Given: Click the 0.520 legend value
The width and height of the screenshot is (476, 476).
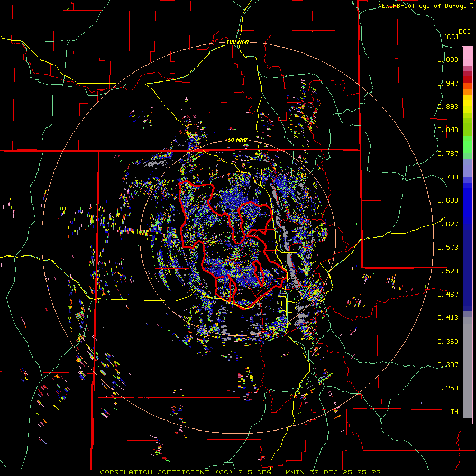Looking at the screenshot, I should pos(448,271).
